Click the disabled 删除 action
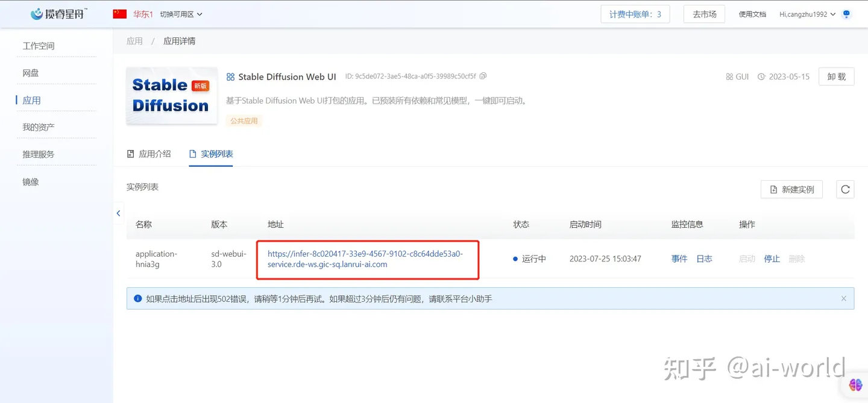Image resolution: width=868 pixels, height=403 pixels. 796,259
